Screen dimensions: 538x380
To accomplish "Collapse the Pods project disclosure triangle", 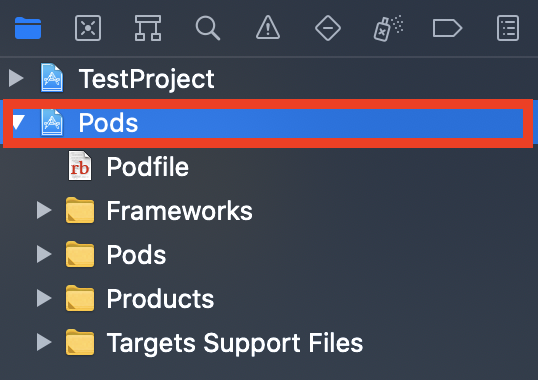I will (x=19, y=122).
